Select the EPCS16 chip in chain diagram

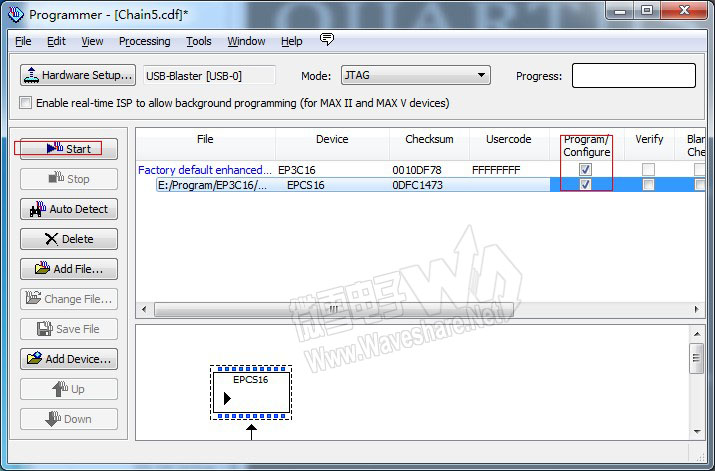251,392
